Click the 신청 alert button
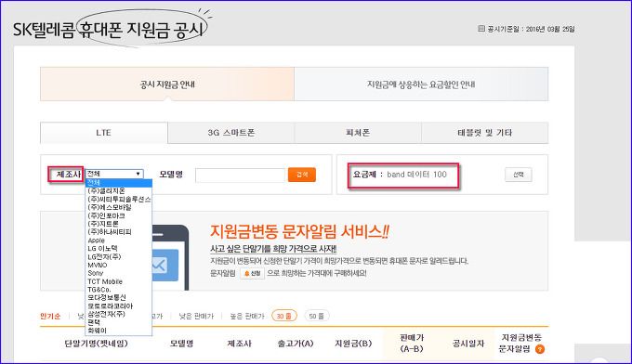The height and width of the screenshot is (364, 632). pyautogui.click(x=253, y=273)
